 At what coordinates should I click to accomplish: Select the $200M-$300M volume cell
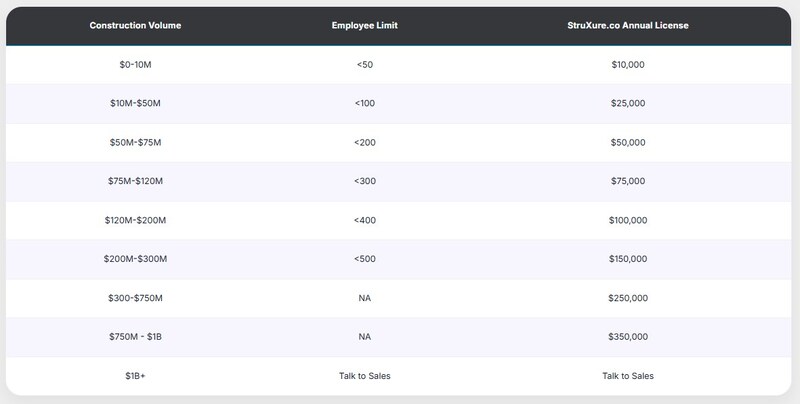134,259
